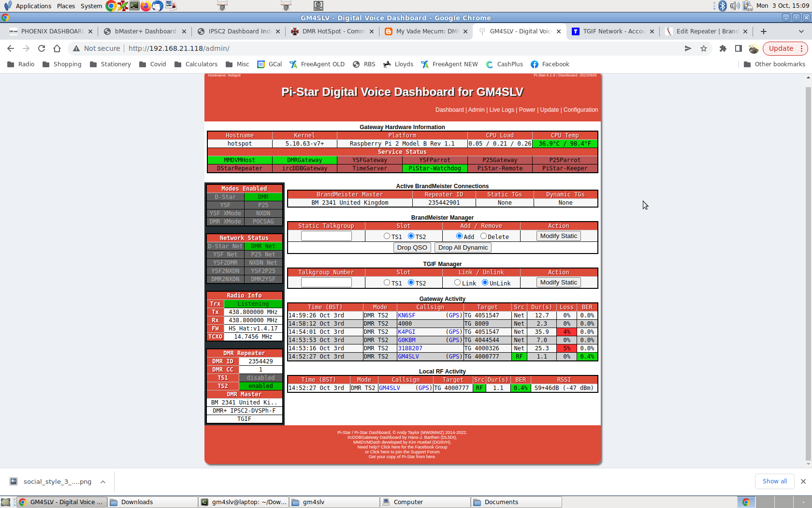Screen dimensions: 812x508
Task: Open the Applications menu
Action: point(34,6)
